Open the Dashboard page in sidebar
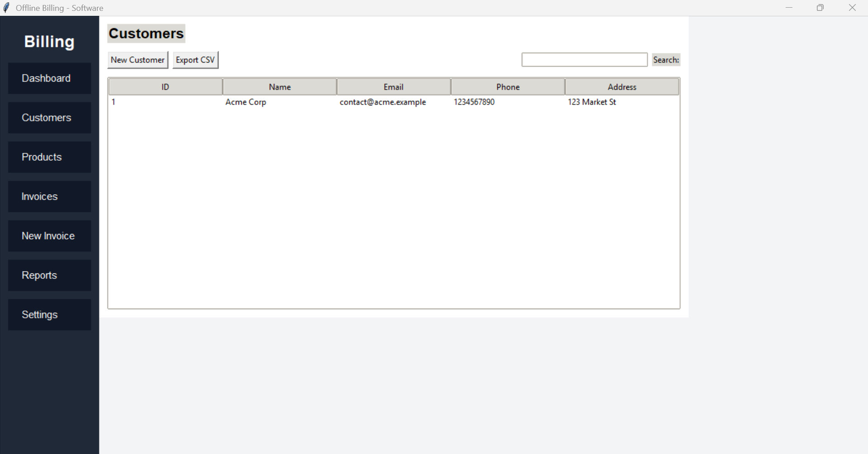This screenshot has width=868, height=454. coord(49,78)
